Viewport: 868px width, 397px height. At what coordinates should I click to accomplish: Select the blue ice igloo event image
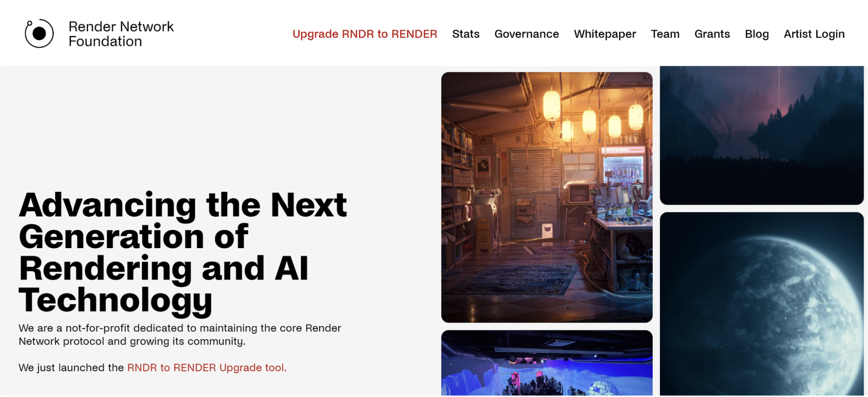pos(547,363)
